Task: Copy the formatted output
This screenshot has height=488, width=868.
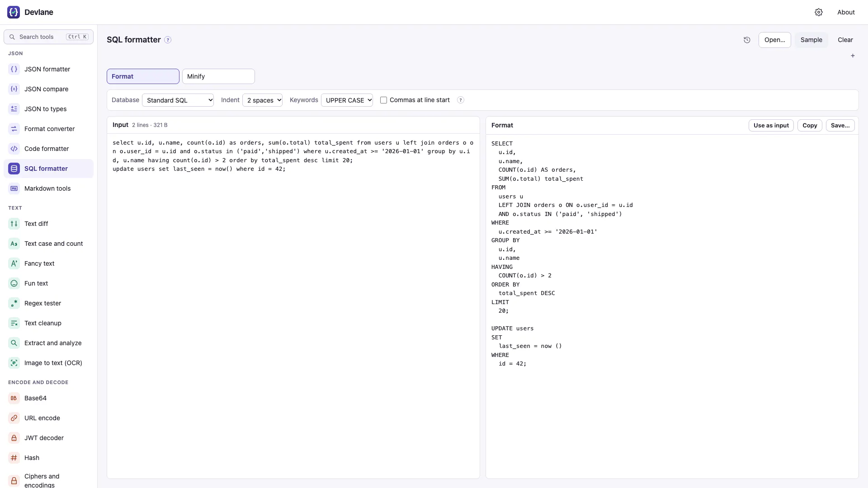Action: point(810,125)
